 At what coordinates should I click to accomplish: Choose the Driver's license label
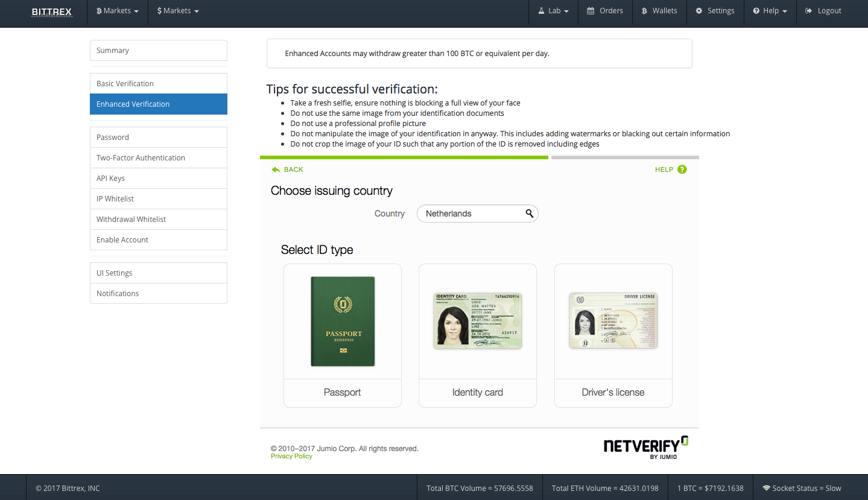tap(613, 393)
